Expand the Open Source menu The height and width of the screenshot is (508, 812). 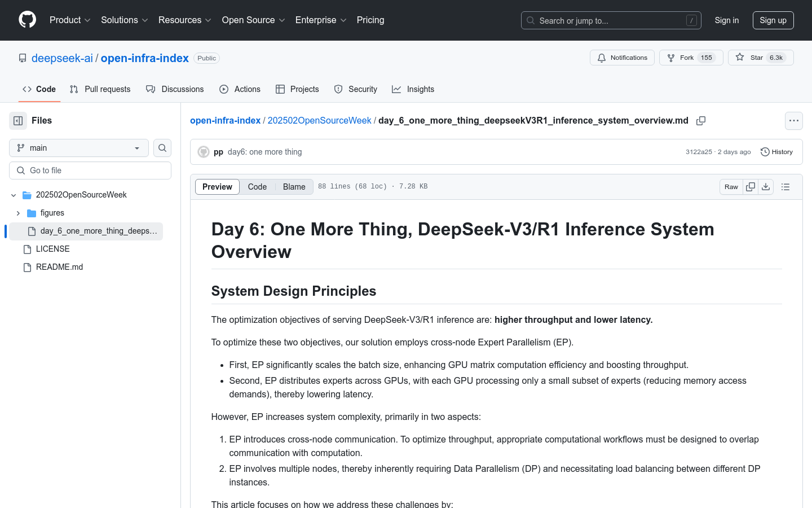pos(254,20)
